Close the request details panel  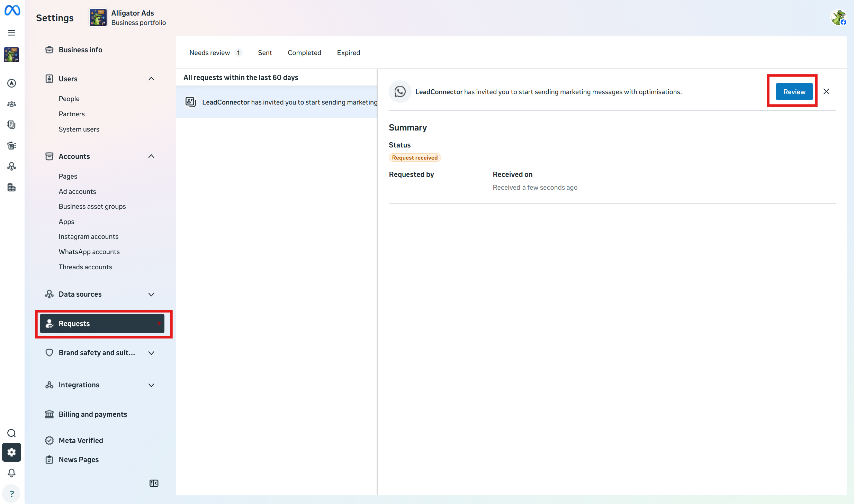pyautogui.click(x=826, y=92)
